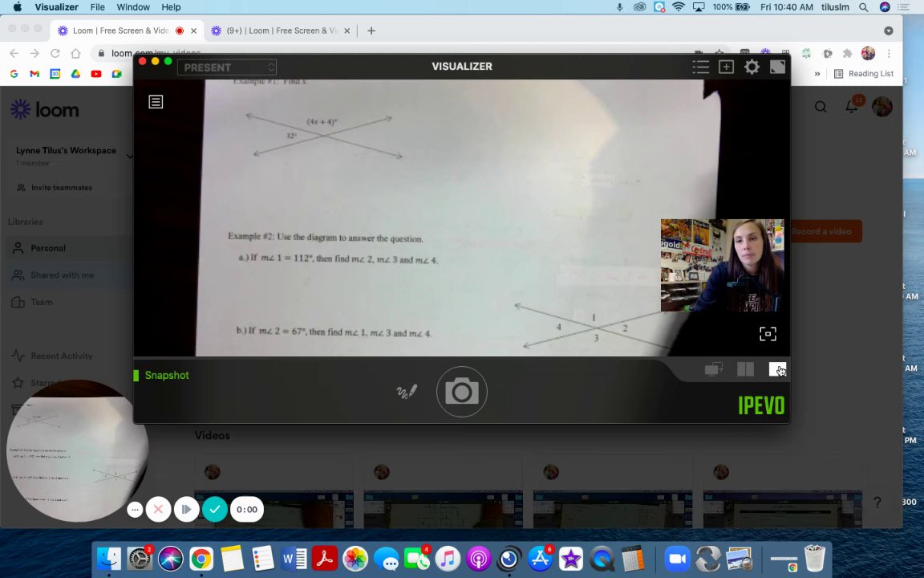Open Microsoft Word from Dock
This screenshot has width=924, height=578.
(294, 559)
